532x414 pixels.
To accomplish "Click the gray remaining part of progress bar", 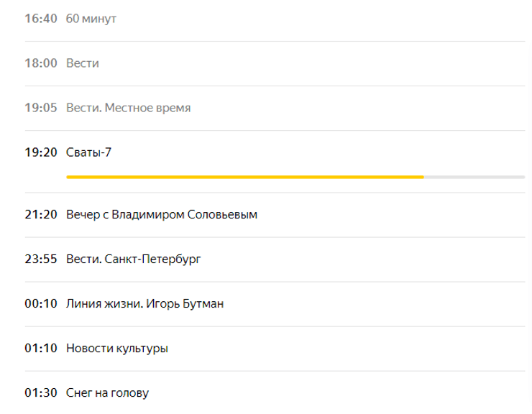I will (x=474, y=176).
